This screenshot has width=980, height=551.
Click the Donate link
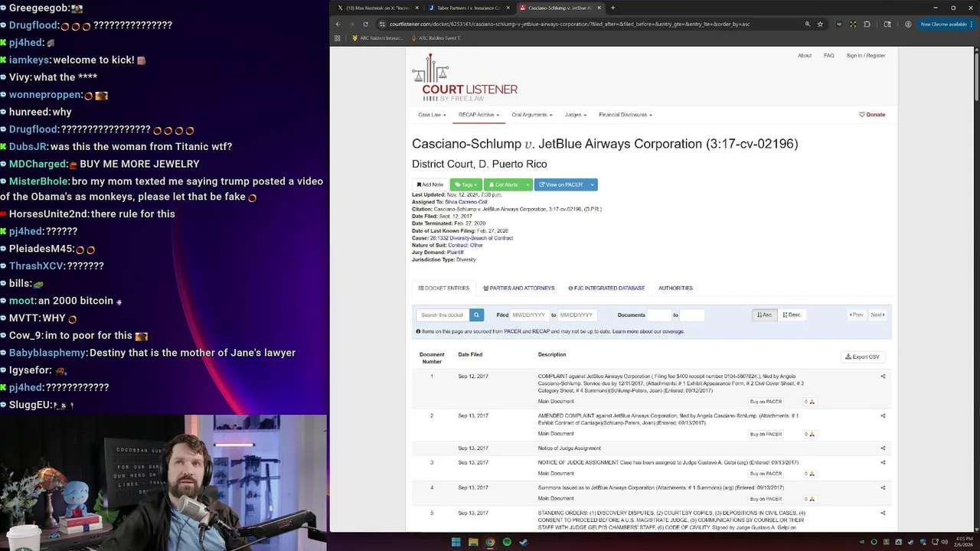coord(872,115)
